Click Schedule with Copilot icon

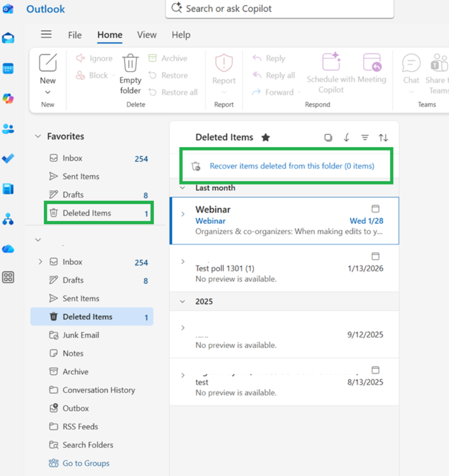tap(331, 62)
